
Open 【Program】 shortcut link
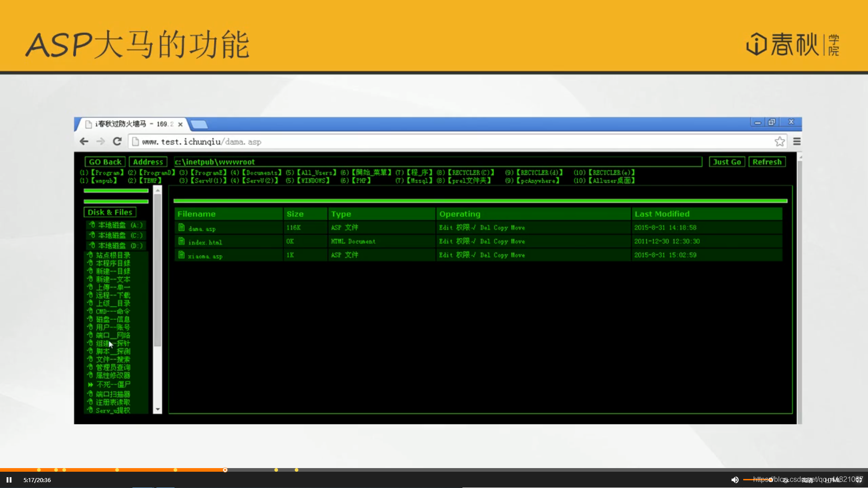108,173
